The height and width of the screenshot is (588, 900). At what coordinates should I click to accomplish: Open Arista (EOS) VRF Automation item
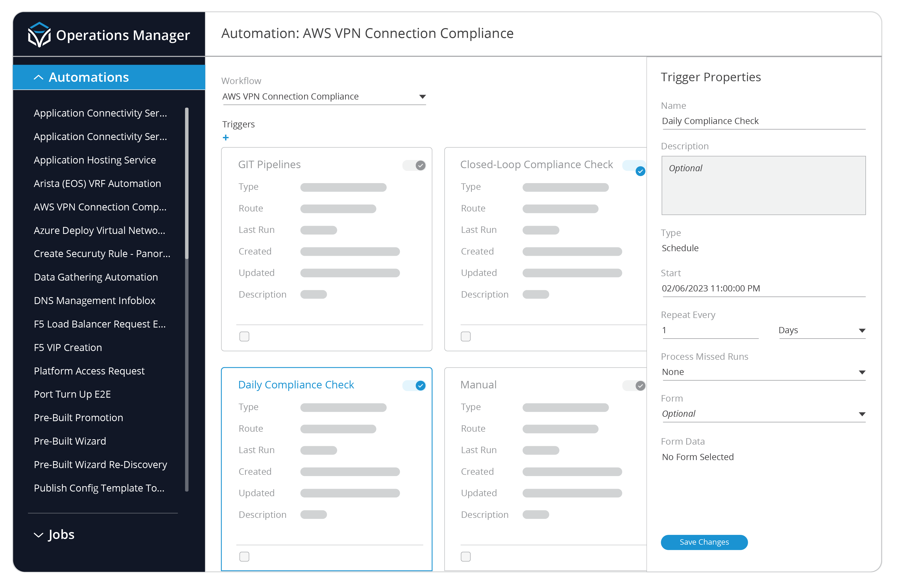click(x=97, y=183)
